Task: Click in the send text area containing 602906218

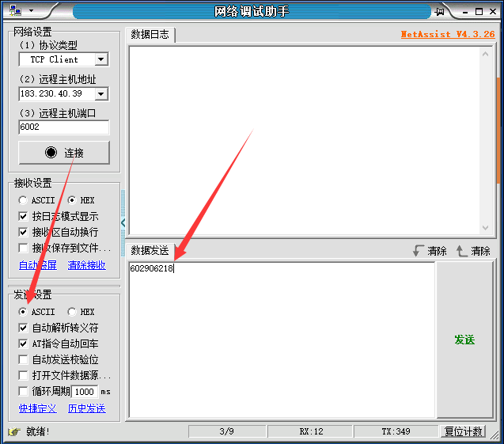Action: coord(282,340)
